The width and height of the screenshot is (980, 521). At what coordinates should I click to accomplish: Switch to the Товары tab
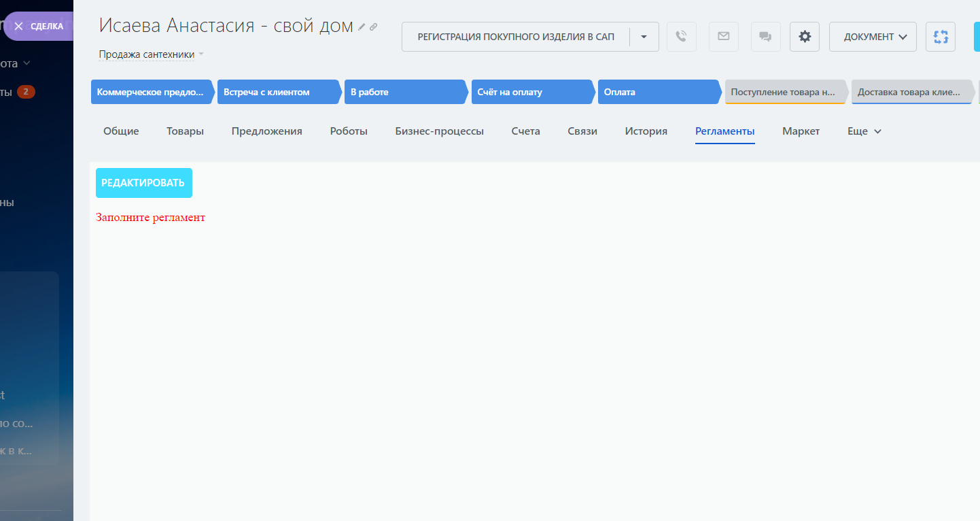coord(185,131)
